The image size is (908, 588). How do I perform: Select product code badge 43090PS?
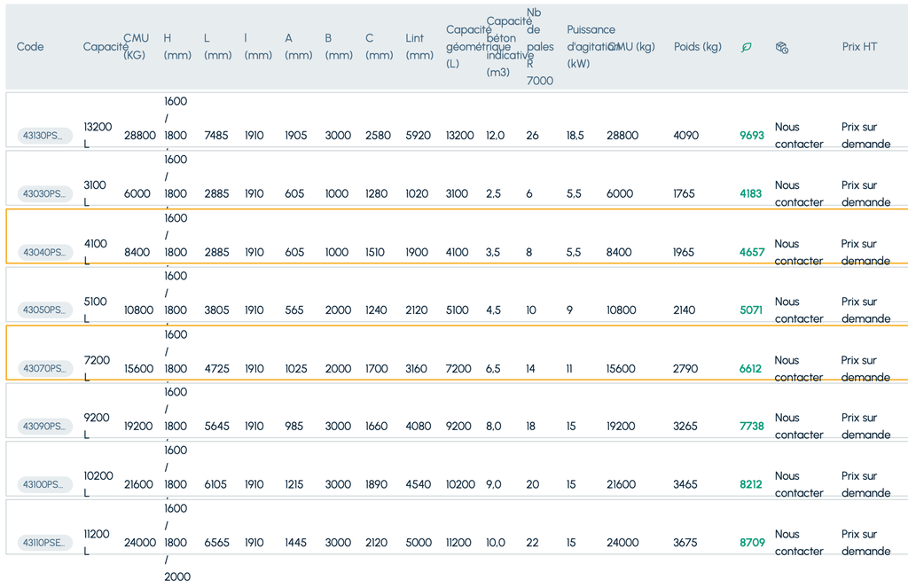[44, 426]
